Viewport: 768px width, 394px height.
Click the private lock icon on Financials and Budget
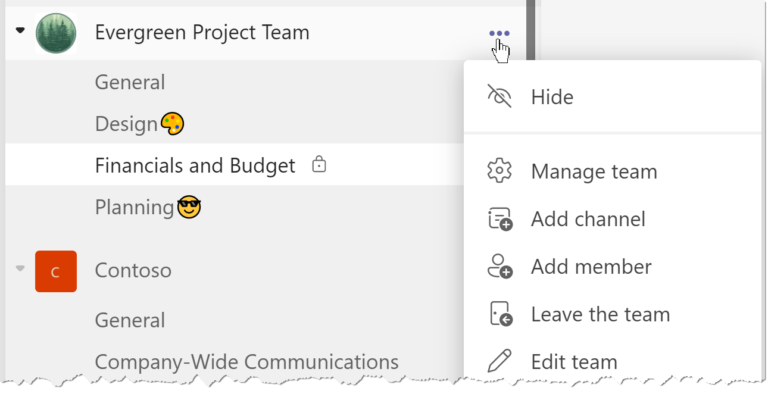319,165
